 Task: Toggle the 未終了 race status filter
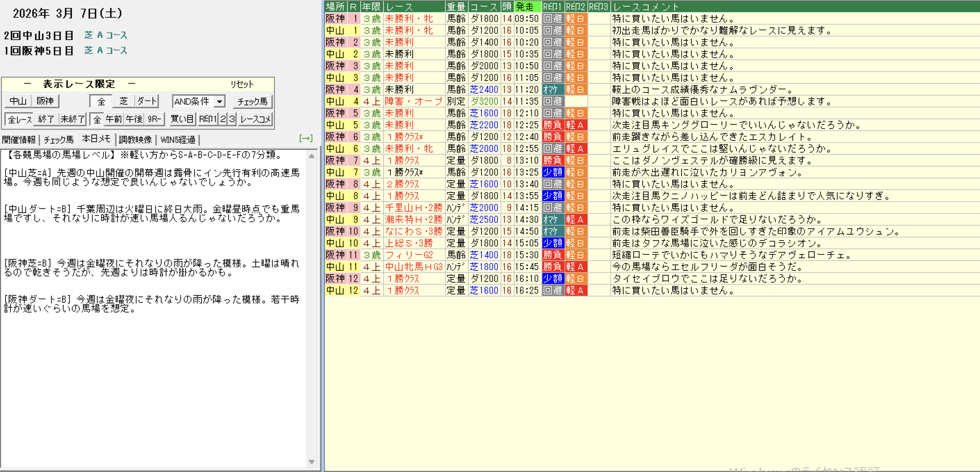[x=72, y=119]
